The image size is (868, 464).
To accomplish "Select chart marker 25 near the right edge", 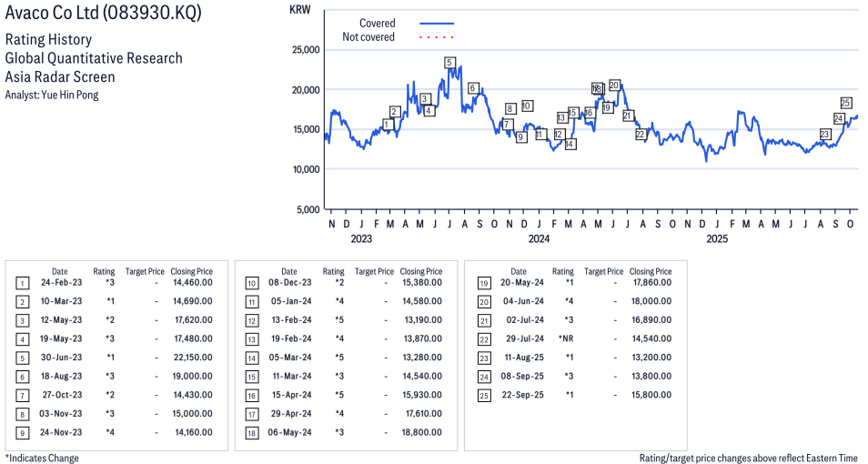I will coord(845,103).
